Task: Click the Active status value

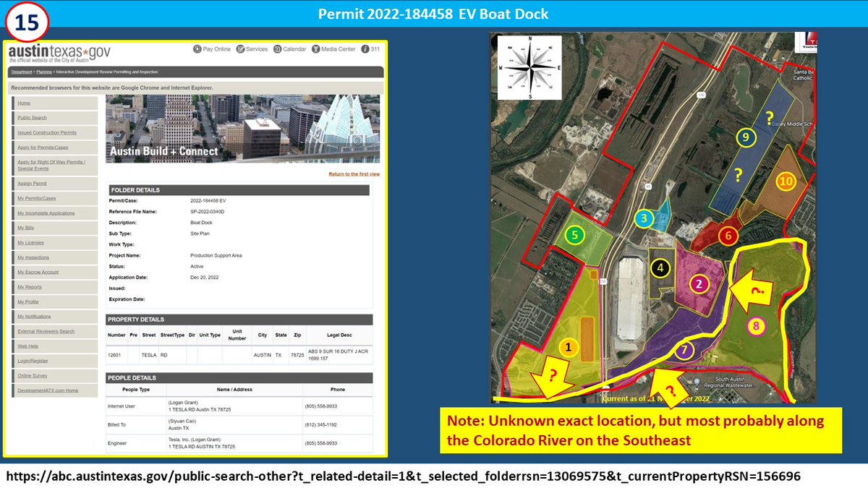Action: 197,266
